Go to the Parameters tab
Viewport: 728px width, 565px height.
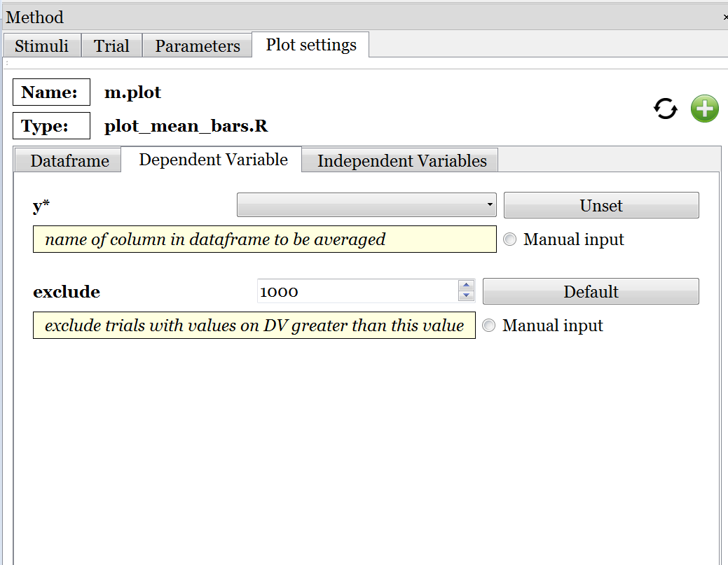(198, 46)
